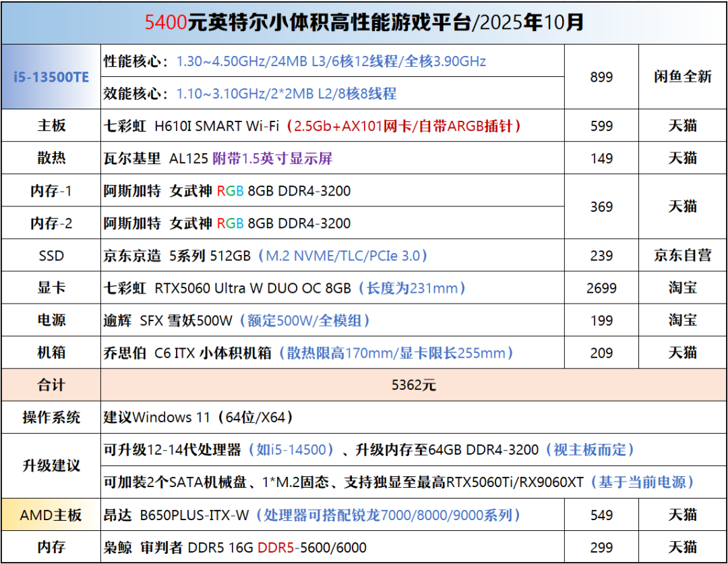Click the 2699 graphics card price

pos(601,288)
